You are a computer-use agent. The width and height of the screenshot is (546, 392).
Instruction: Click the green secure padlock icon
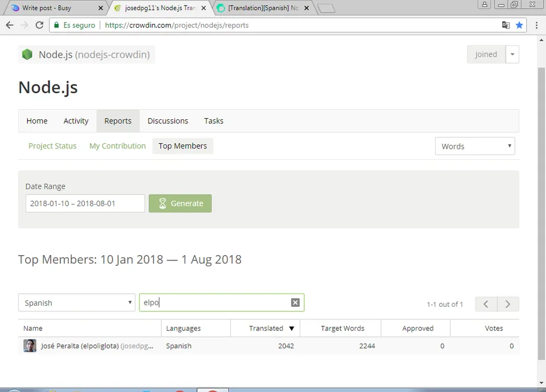point(56,25)
